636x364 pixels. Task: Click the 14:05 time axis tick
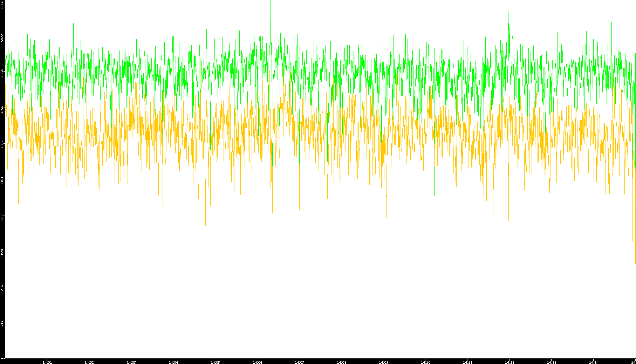[x=215, y=362]
